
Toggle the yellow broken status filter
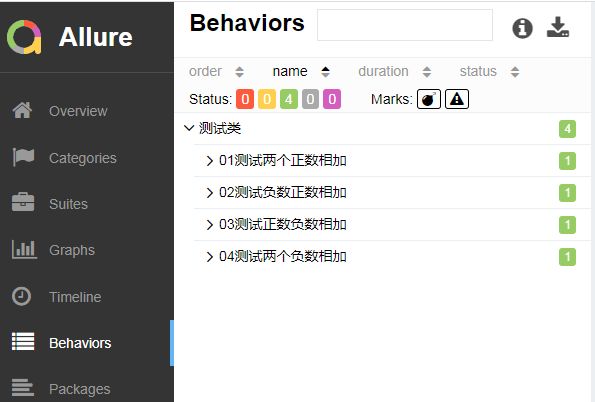click(267, 99)
